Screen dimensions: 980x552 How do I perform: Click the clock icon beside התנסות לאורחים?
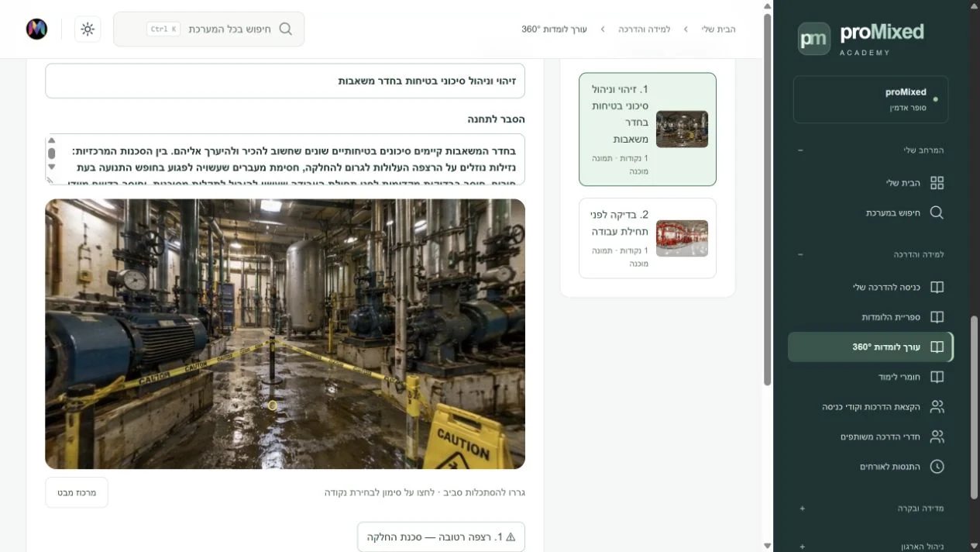(937, 466)
